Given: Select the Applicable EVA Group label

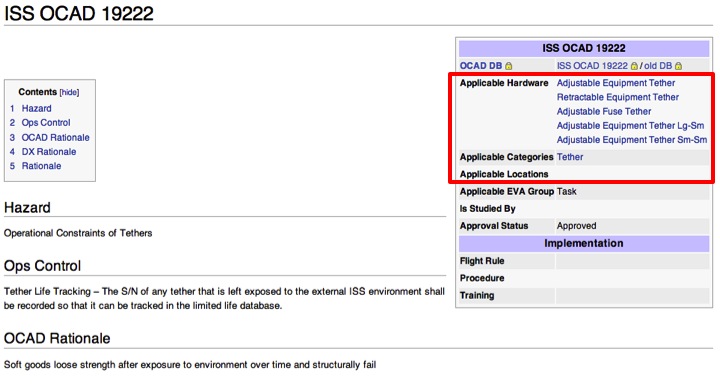Looking at the screenshot, I should [x=507, y=191].
